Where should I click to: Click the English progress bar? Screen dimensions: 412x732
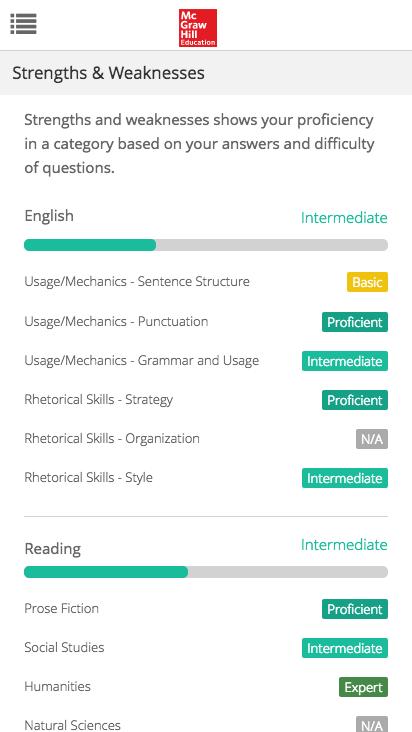tap(206, 245)
